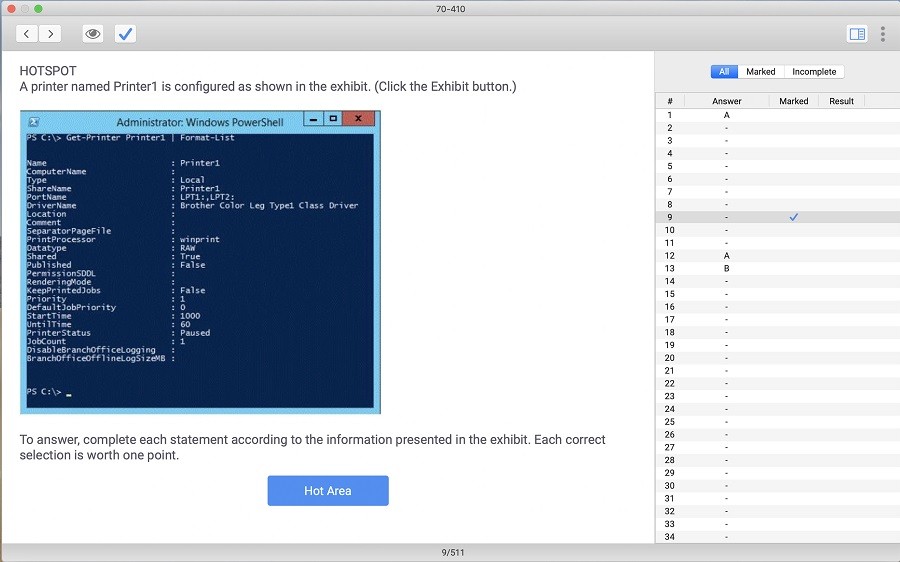Select question row 31
This screenshot has height=562, width=900.
click(x=777, y=498)
